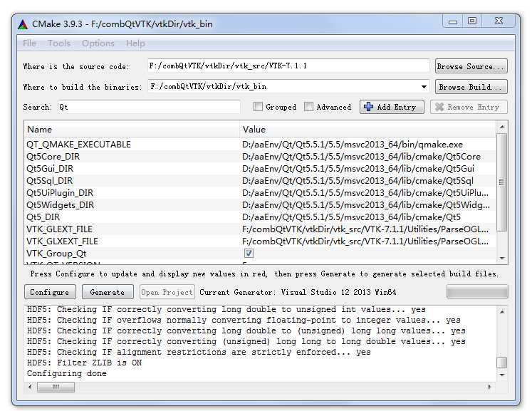Click the alignment restrictions log line
532x411 pixels.
[199, 352]
